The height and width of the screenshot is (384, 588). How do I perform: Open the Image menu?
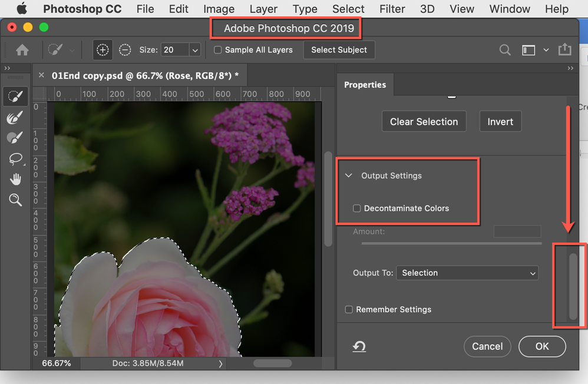(x=219, y=9)
